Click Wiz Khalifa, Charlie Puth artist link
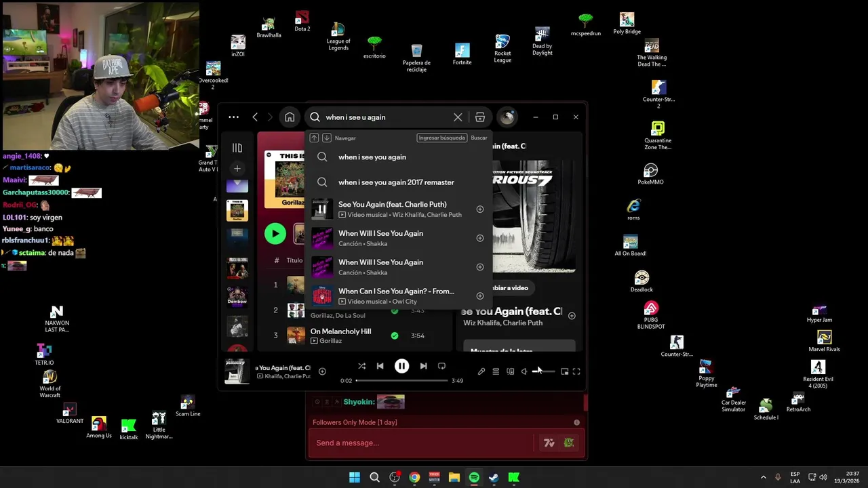868x488 pixels. [502, 323]
